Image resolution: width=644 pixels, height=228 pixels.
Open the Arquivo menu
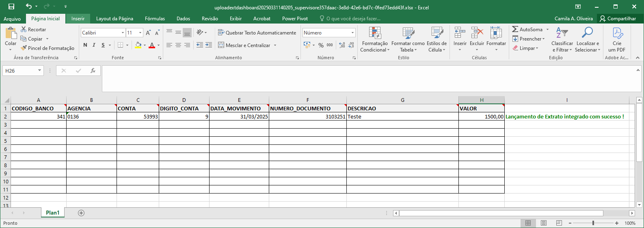click(12, 19)
